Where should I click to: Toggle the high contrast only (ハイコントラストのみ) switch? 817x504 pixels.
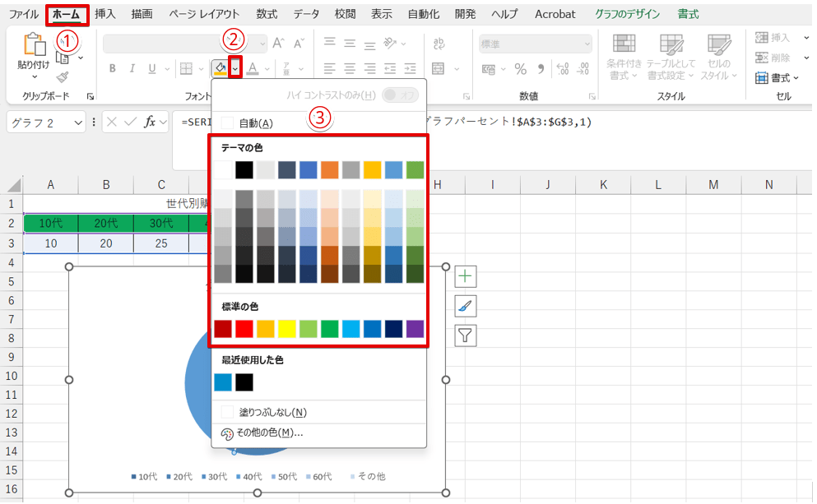click(x=400, y=95)
